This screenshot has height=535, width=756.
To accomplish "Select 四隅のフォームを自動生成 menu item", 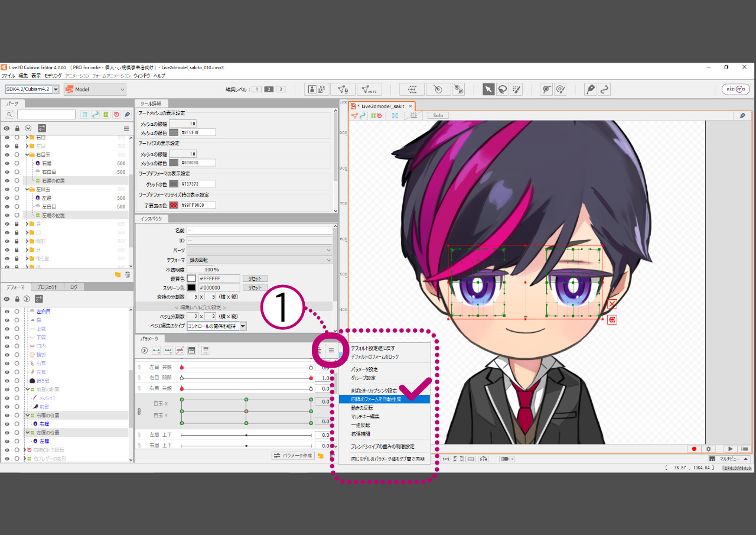I will pyautogui.click(x=384, y=399).
